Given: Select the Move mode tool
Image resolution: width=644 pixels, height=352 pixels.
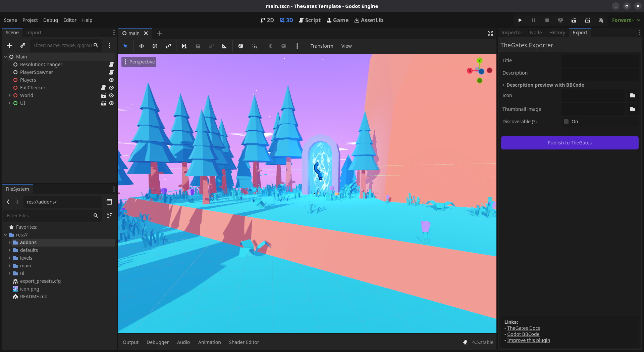Looking at the screenshot, I should pyautogui.click(x=142, y=46).
